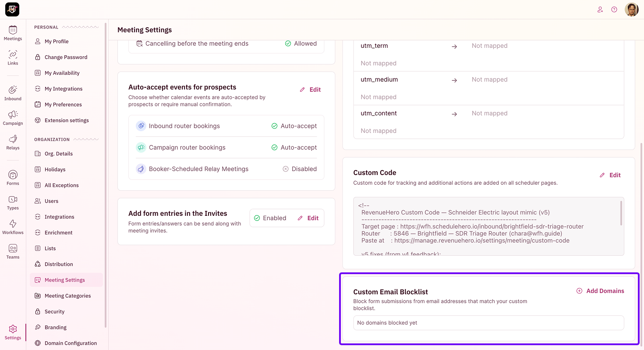Open Users management page
The width and height of the screenshot is (644, 350).
66,201
